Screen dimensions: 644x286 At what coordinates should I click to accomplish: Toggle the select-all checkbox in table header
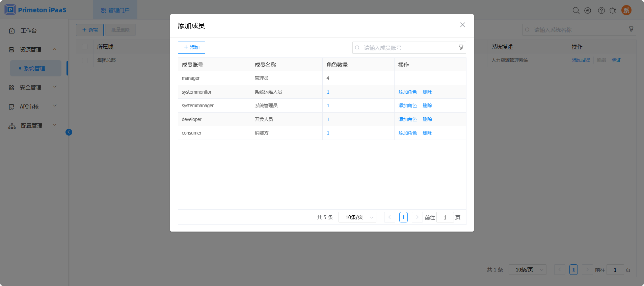coord(85,47)
